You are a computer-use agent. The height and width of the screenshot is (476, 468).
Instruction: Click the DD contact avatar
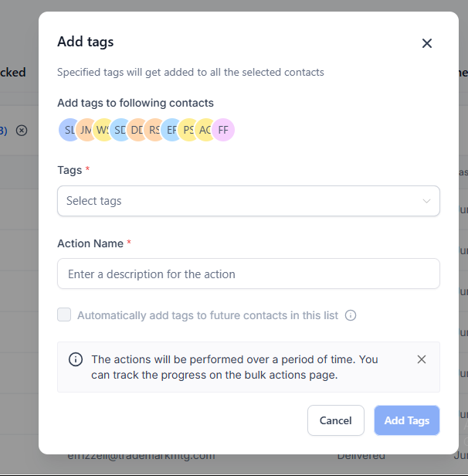(x=136, y=130)
